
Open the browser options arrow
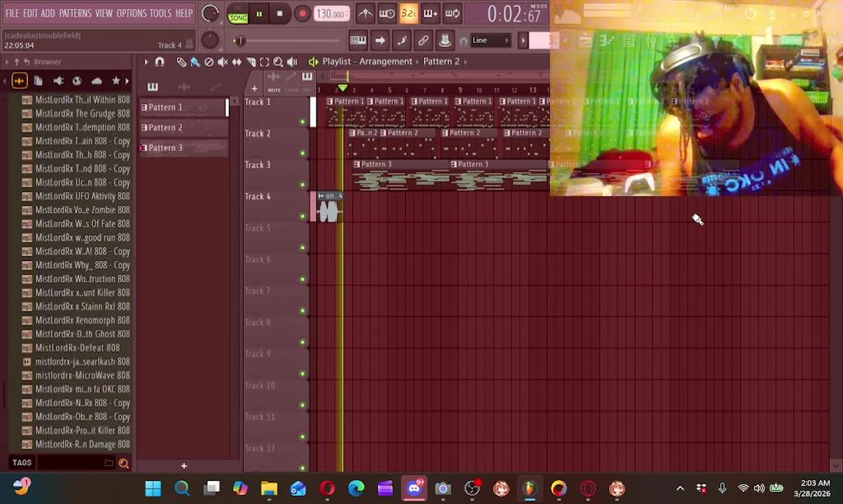pyautogui.click(x=7, y=62)
